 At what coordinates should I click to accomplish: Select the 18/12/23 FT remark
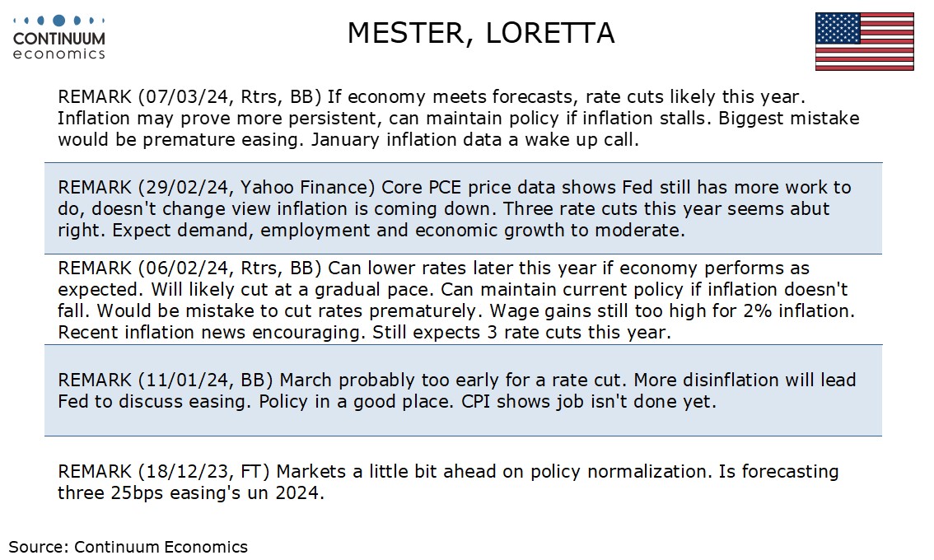448,482
